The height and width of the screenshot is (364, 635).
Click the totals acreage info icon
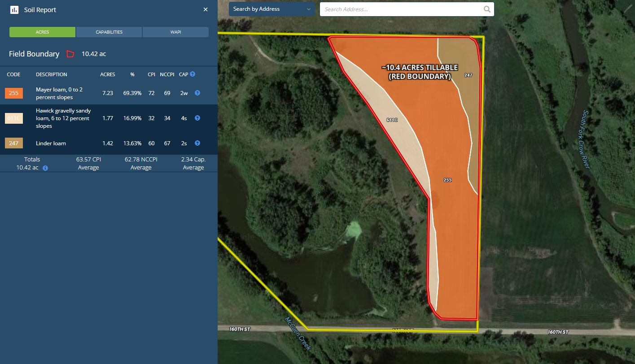pos(45,168)
